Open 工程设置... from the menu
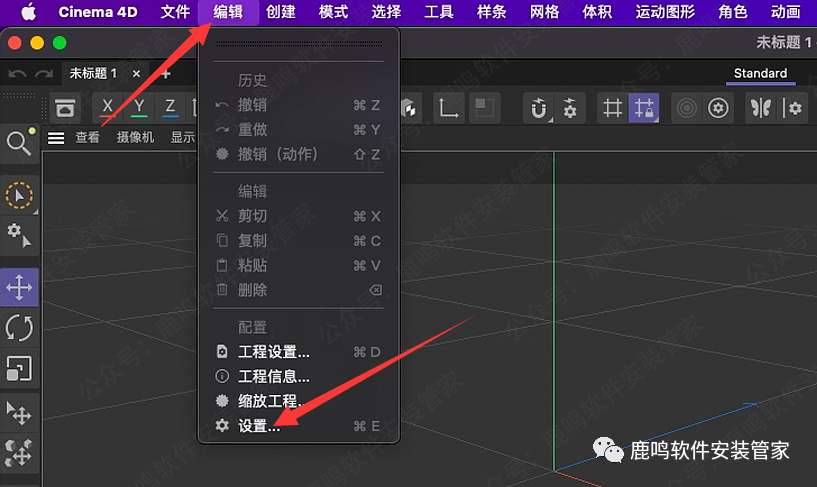 point(299,352)
